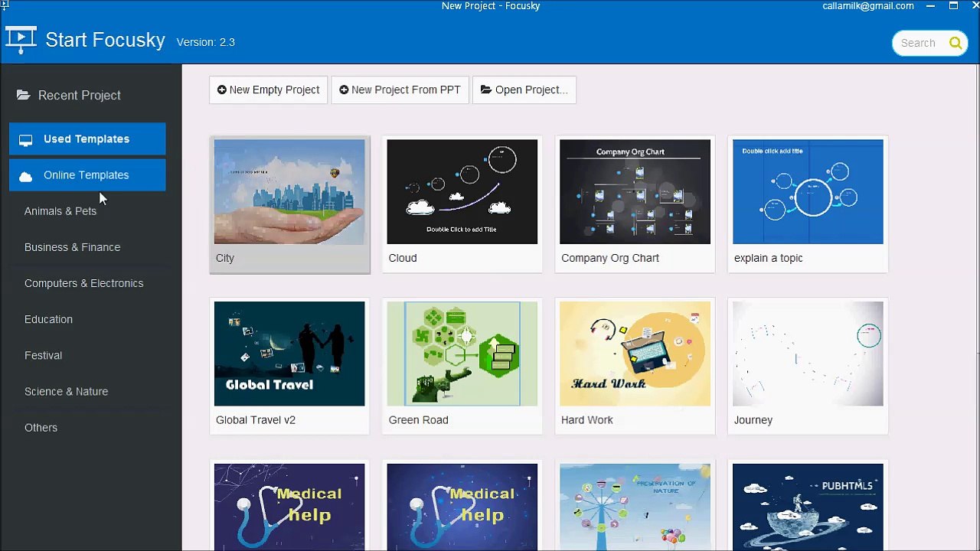This screenshot has width=980, height=551.
Task: Click the Online Templates cloud icon
Action: [26, 176]
